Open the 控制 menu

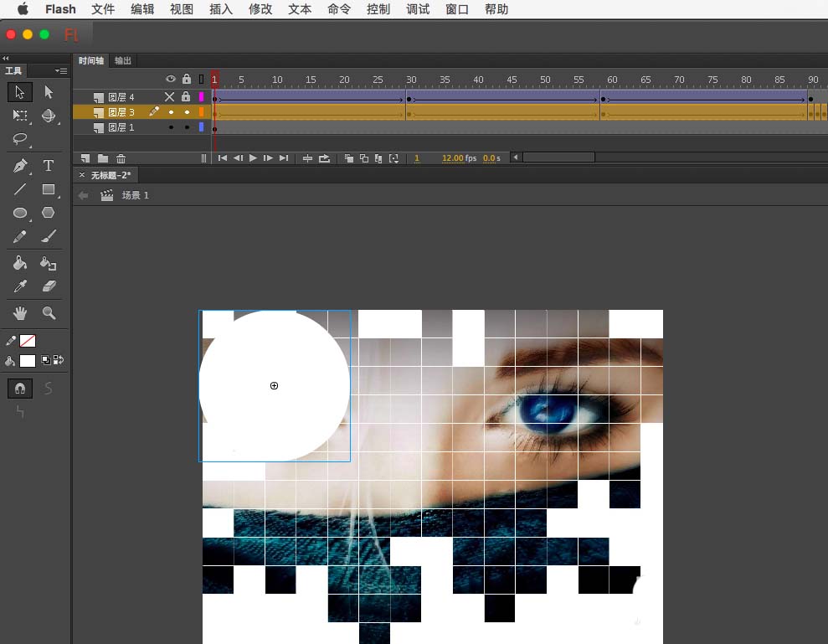coord(378,9)
